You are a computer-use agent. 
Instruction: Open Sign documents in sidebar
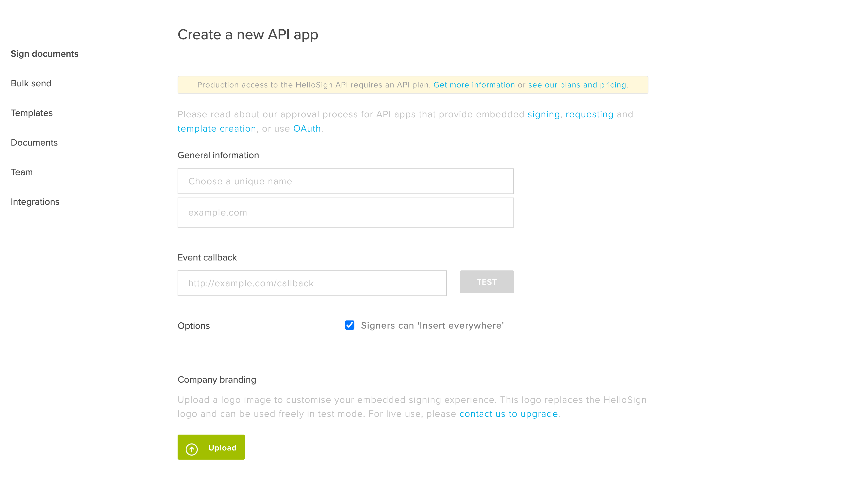[x=44, y=54]
